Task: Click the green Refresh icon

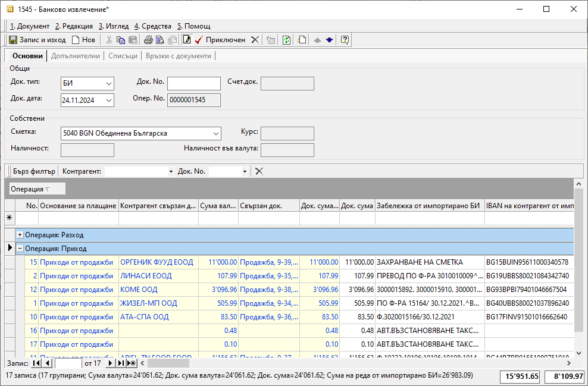Action: pyautogui.click(x=287, y=40)
